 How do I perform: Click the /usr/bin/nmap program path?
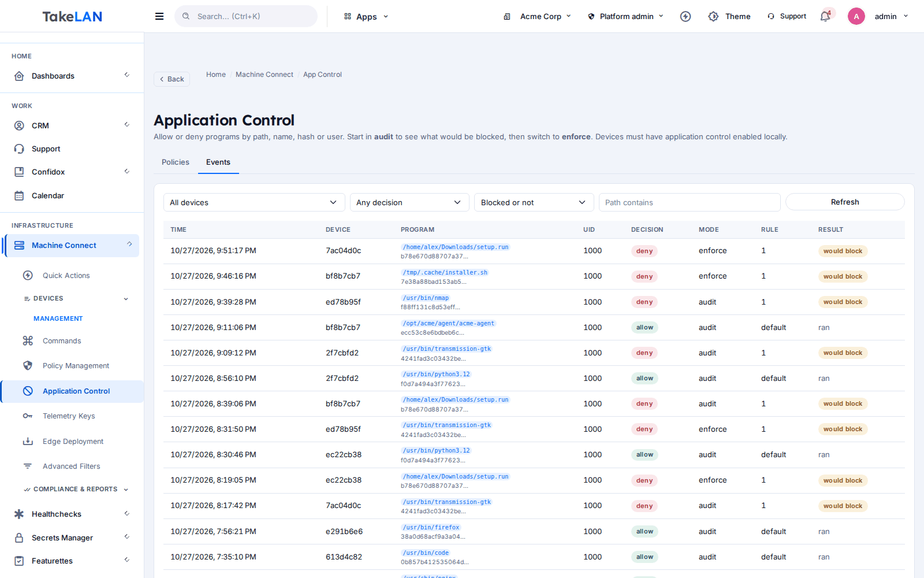[426, 298]
